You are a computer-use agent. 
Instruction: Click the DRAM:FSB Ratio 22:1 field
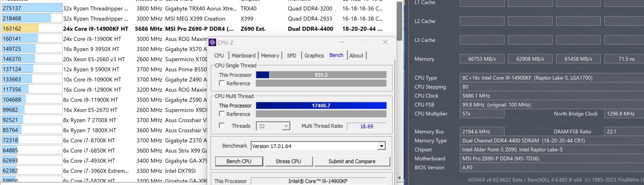tap(624, 131)
